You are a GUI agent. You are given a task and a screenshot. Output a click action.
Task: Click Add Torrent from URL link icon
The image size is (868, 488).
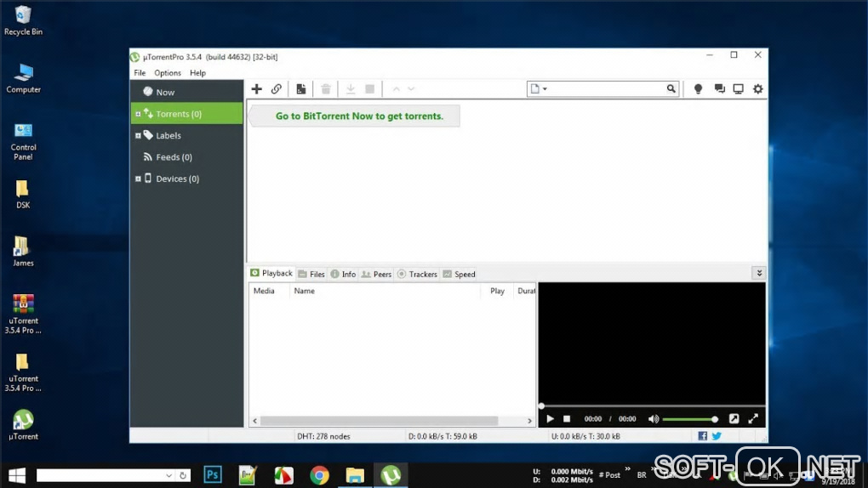[x=277, y=88]
